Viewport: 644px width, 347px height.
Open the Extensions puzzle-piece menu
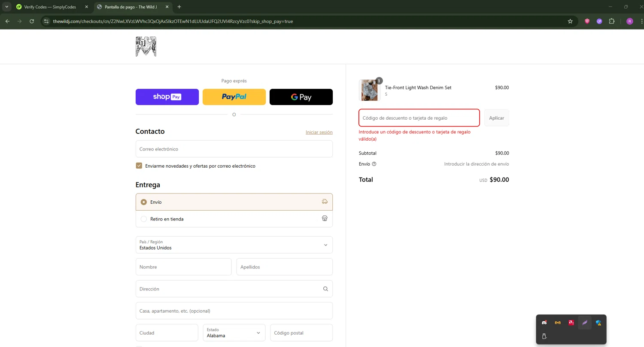pos(612,21)
